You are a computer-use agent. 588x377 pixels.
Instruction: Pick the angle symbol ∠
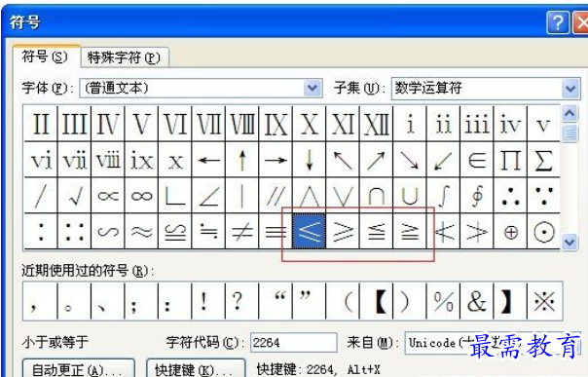tap(208, 196)
